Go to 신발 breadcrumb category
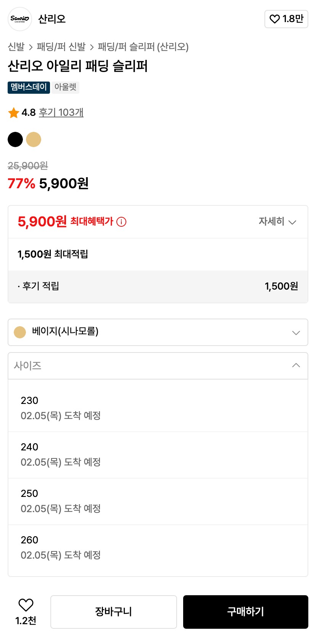This screenshot has width=319, height=644. click(16, 47)
